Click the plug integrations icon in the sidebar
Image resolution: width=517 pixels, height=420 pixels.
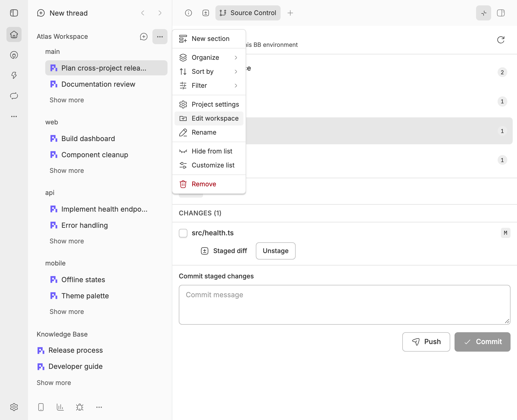point(14,55)
